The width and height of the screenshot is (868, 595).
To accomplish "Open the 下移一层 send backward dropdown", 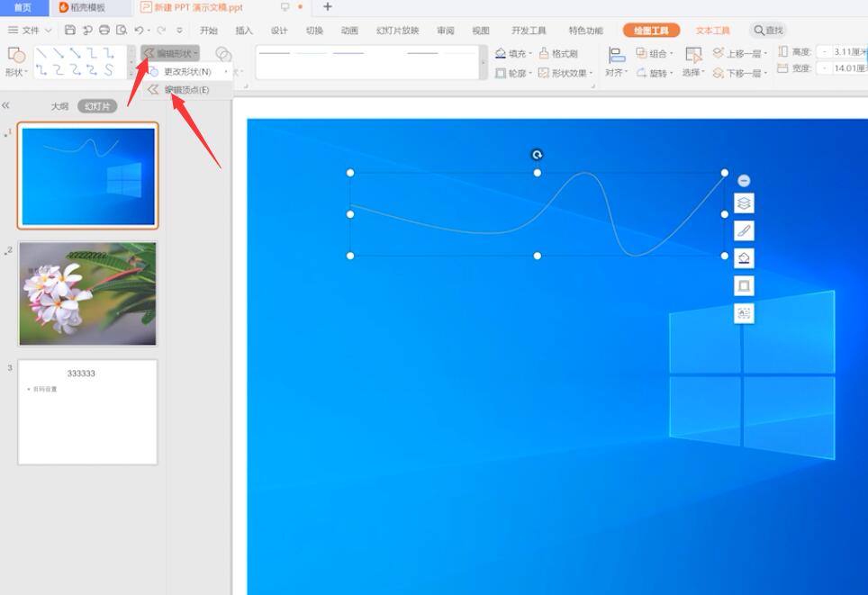I will (740, 73).
